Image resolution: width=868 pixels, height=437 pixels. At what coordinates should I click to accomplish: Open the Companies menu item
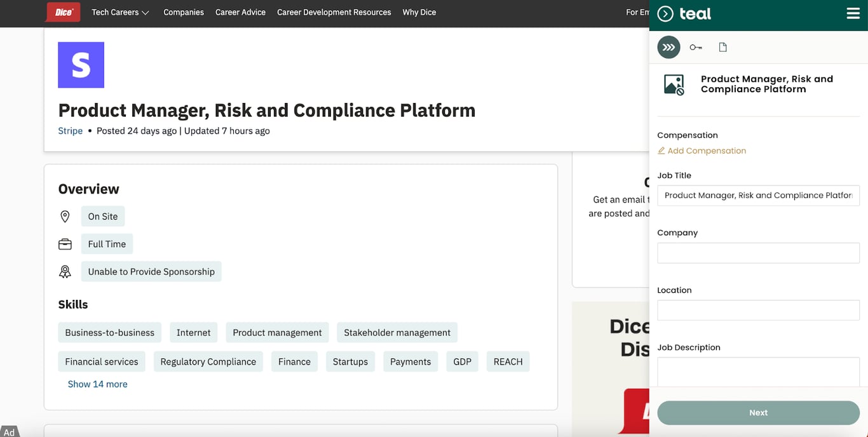[x=184, y=12]
